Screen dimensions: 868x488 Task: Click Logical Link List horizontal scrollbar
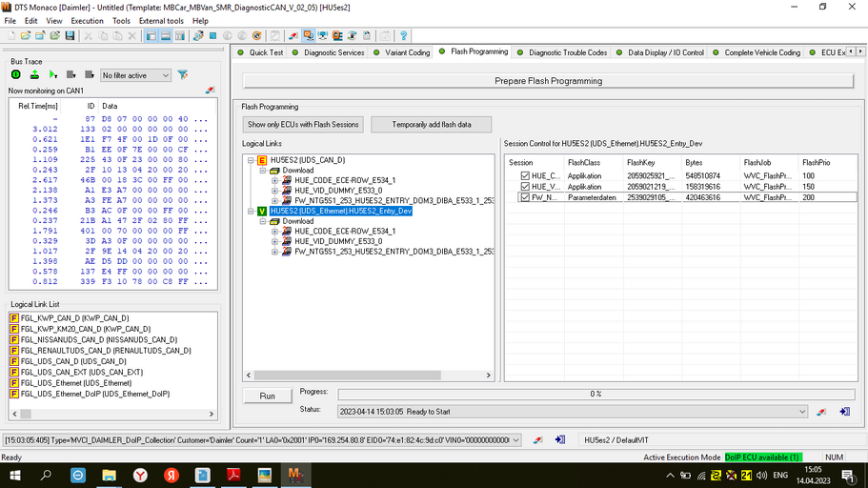[26, 414]
